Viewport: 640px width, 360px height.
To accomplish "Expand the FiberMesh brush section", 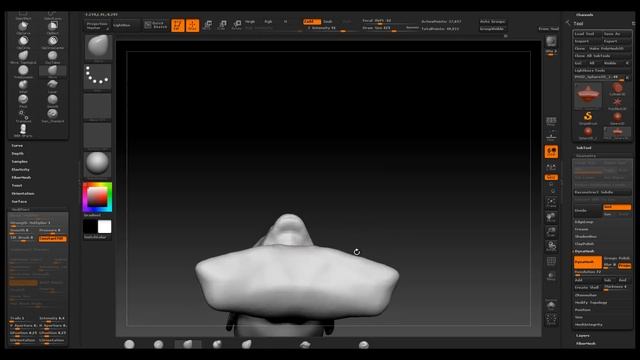I will tap(21, 178).
